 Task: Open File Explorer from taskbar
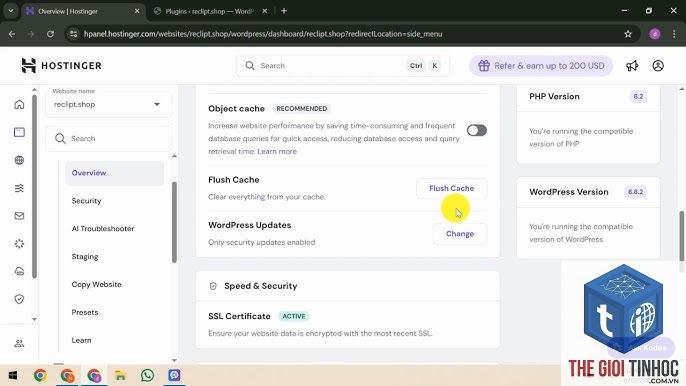(120, 375)
